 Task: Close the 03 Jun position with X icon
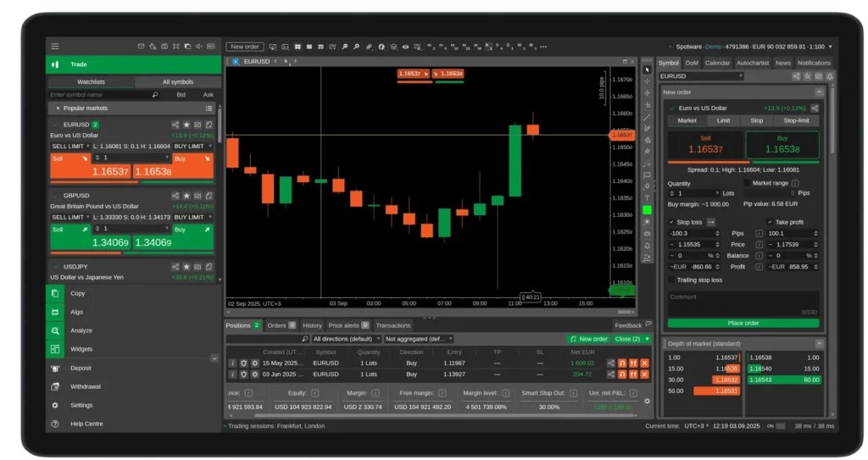click(x=644, y=374)
